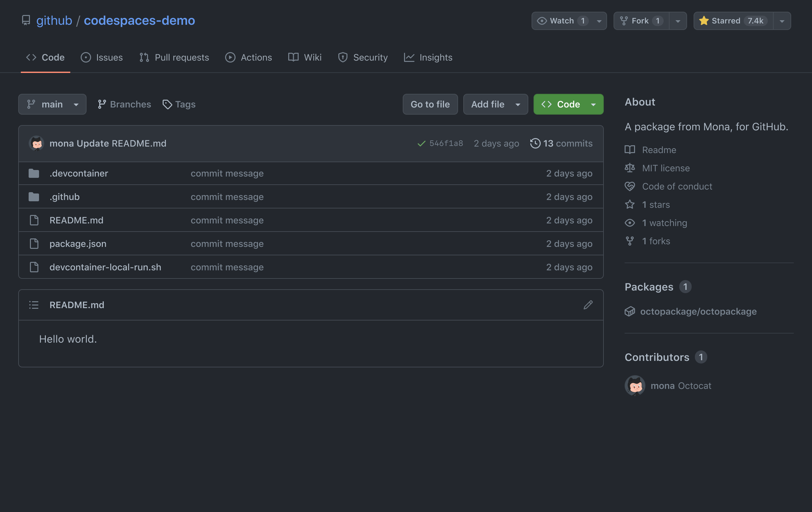This screenshot has width=812, height=512.
Task: Click the edit pencil icon on README.md
Action: pos(588,305)
